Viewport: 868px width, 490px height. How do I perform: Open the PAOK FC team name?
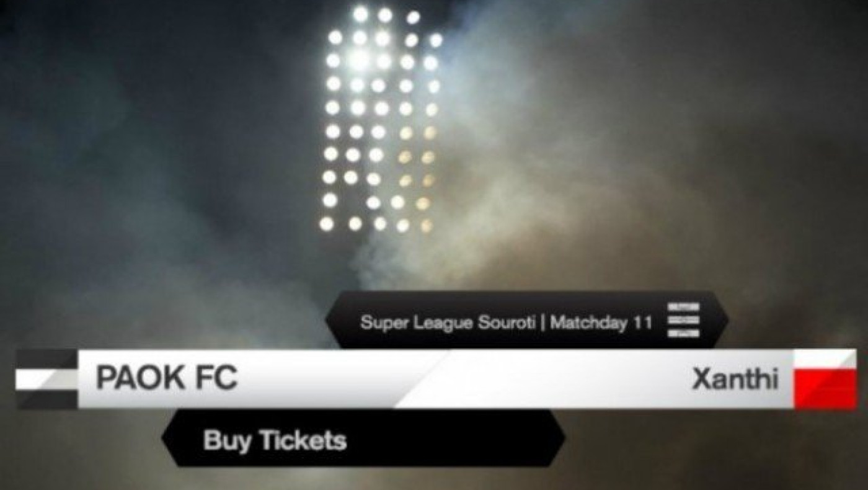click(x=167, y=379)
